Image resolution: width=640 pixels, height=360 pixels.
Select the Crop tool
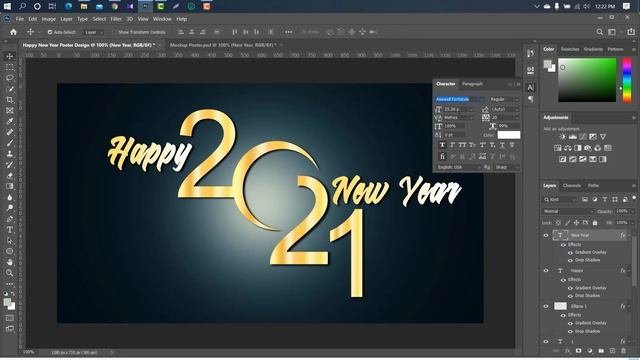(10, 100)
